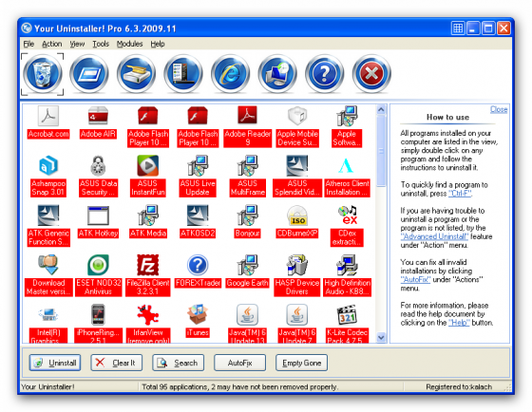
Task: Open the Disk Cleaner drive toolbar icon
Action: 137,74
